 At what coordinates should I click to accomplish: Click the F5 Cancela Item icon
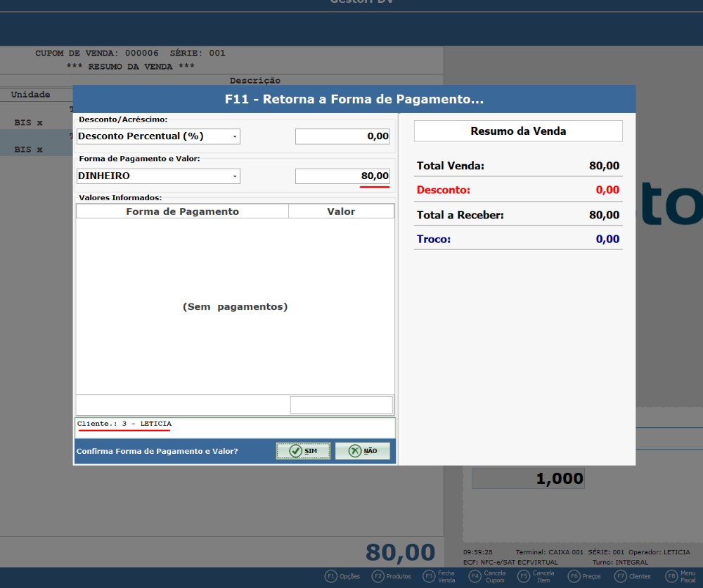coord(524,576)
